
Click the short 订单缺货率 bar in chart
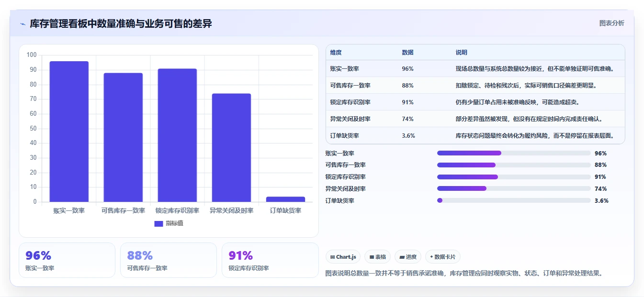[x=285, y=199]
